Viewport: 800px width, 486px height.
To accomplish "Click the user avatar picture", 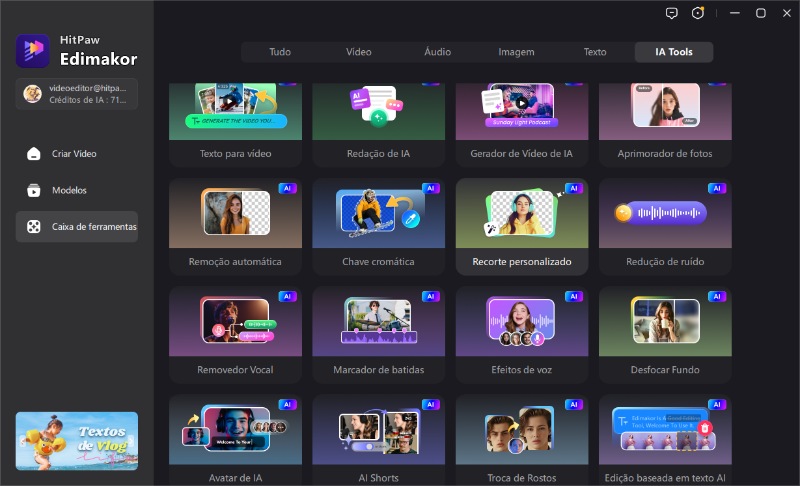I will pos(32,94).
